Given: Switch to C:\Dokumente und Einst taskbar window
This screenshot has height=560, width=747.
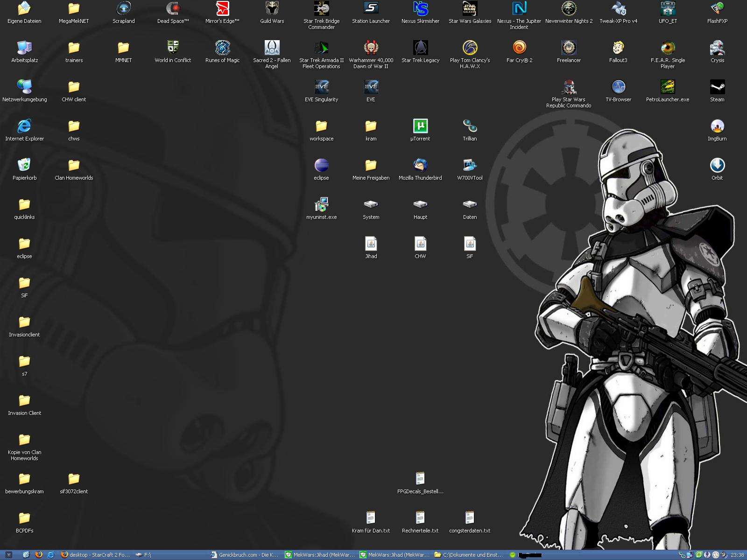Looking at the screenshot, I should pyautogui.click(x=469, y=555).
